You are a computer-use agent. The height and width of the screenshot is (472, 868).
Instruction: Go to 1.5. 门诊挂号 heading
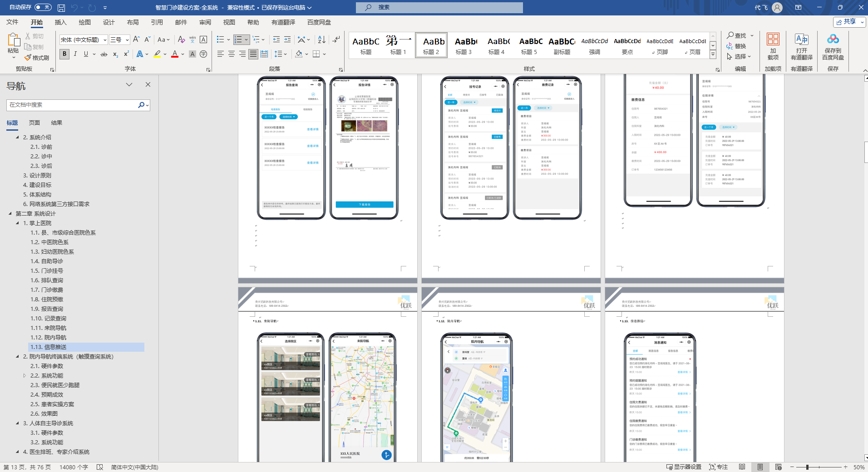coord(47,270)
